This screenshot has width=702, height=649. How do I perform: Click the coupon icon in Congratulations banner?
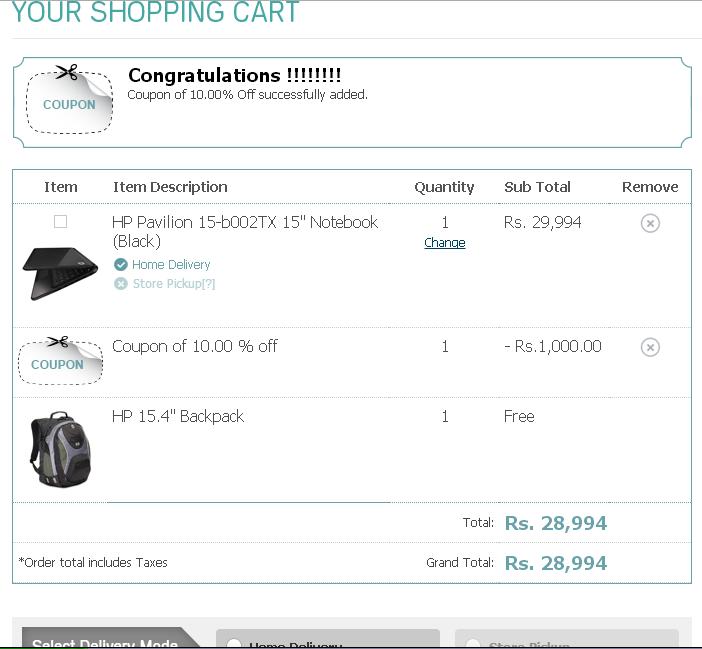69,99
